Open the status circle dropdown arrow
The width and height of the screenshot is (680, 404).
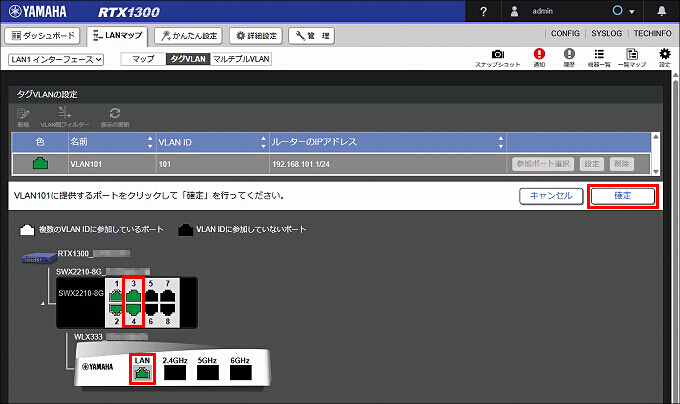point(631,12)
